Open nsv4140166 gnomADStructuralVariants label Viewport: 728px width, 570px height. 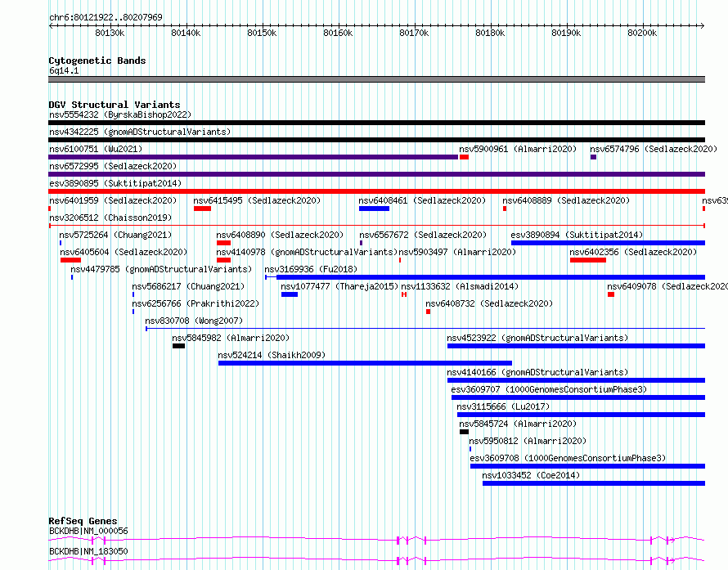pyautogui.click(x=537, y=372)
